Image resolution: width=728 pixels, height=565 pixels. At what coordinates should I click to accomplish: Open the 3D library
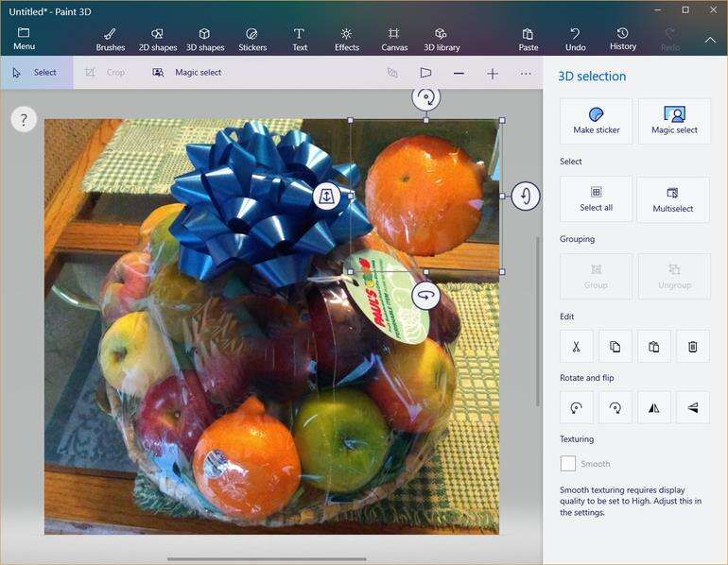(442, 39)
